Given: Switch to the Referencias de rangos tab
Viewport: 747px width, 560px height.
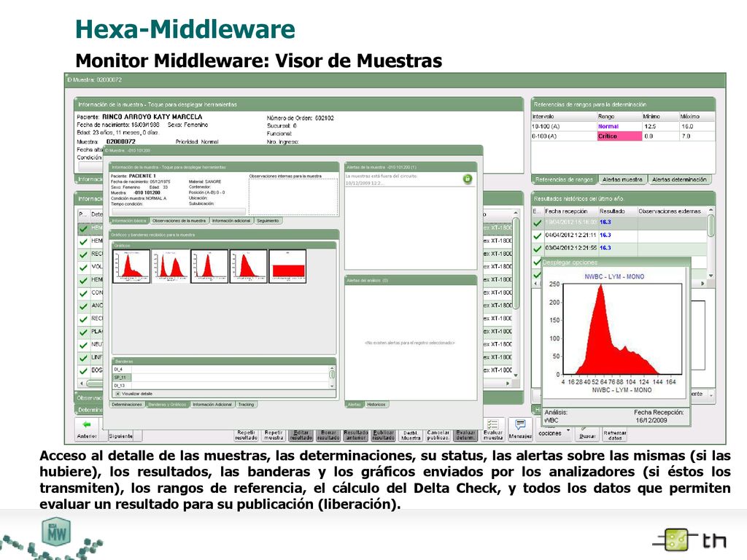Looking at the screenshot, I should click(x=564, y=179).
